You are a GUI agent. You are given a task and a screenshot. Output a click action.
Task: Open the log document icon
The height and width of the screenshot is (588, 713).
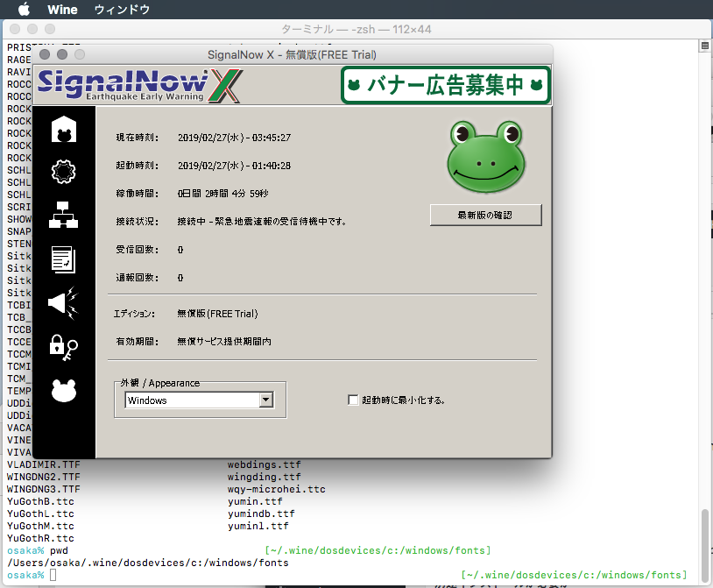(63, 259)
